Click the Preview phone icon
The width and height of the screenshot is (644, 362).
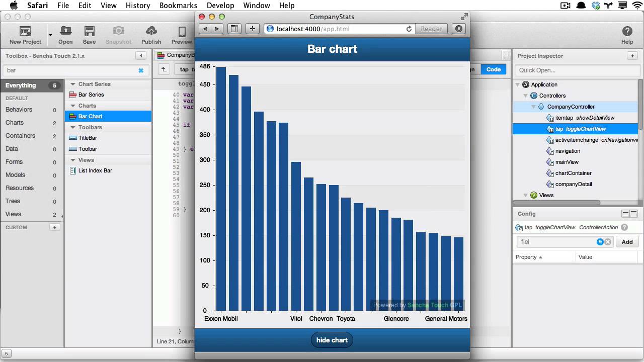coord(182,31)
